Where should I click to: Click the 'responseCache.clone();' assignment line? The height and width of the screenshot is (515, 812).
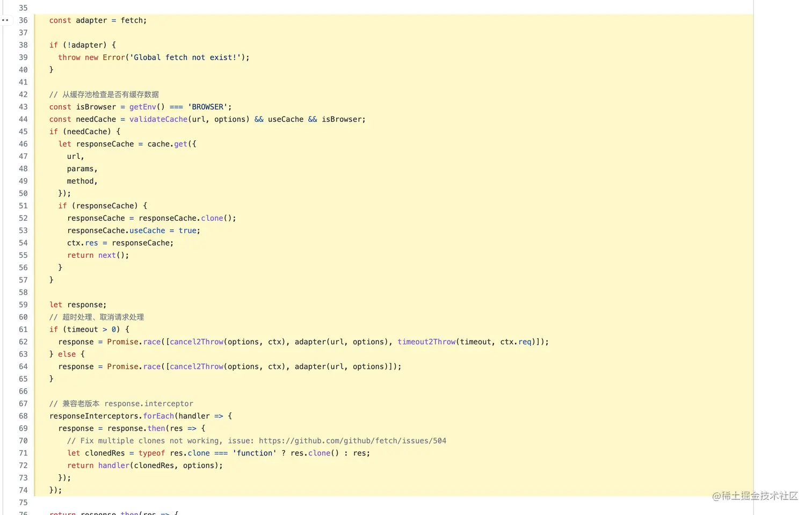pos(151,218)
